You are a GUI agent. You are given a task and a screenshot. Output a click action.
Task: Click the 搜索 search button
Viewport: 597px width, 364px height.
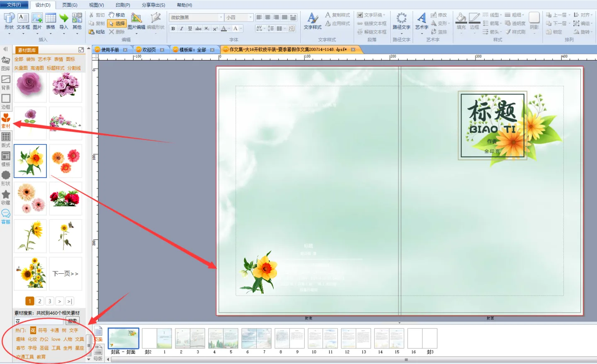tap(73, 321)
